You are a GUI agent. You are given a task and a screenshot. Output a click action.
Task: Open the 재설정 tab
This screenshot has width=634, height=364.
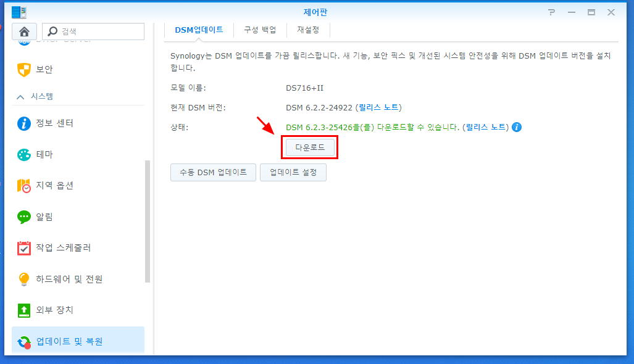tap(308, 30)
